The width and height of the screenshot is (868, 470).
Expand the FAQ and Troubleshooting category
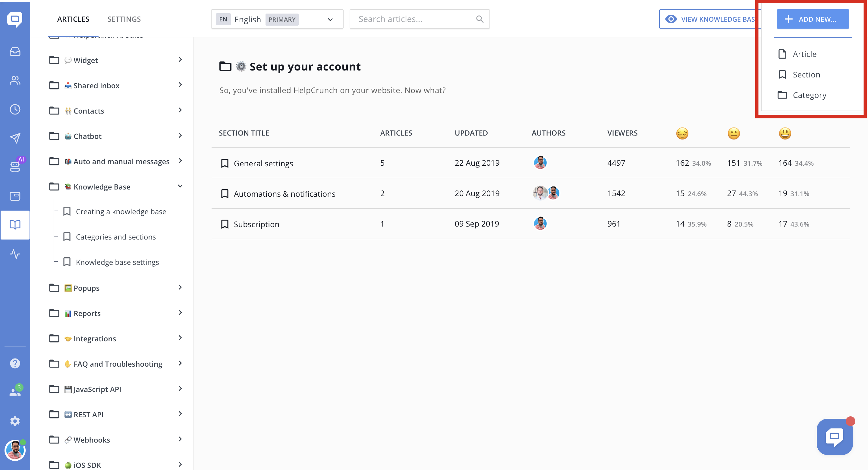click(x=180, y=363)
